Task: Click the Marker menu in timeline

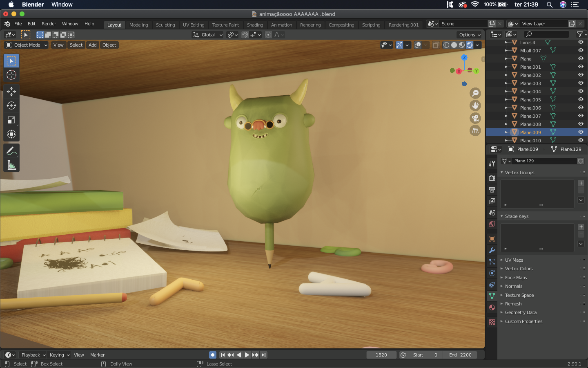Action: click(97, 355)
